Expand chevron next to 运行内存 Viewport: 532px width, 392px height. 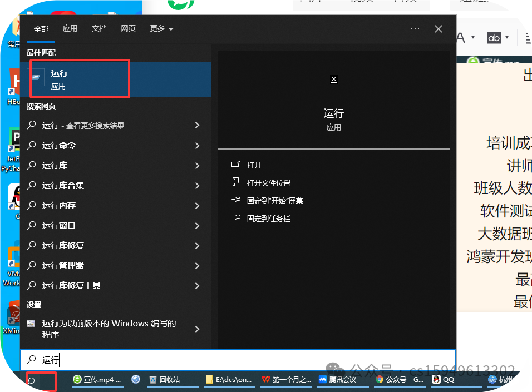197,206
